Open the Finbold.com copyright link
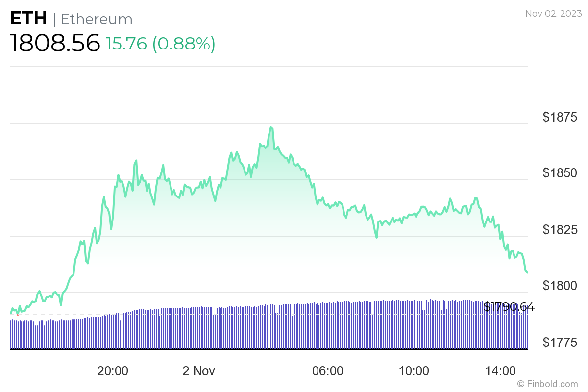Viewport: 588px width, 392px height. (547, 384)
